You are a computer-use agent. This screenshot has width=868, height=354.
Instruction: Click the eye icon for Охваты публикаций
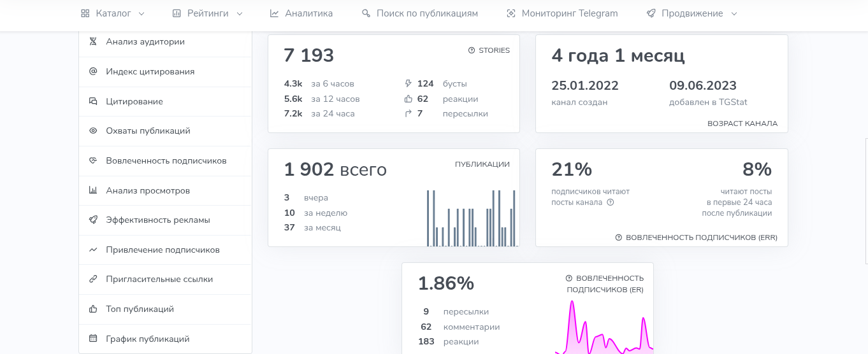coord(93,131)
